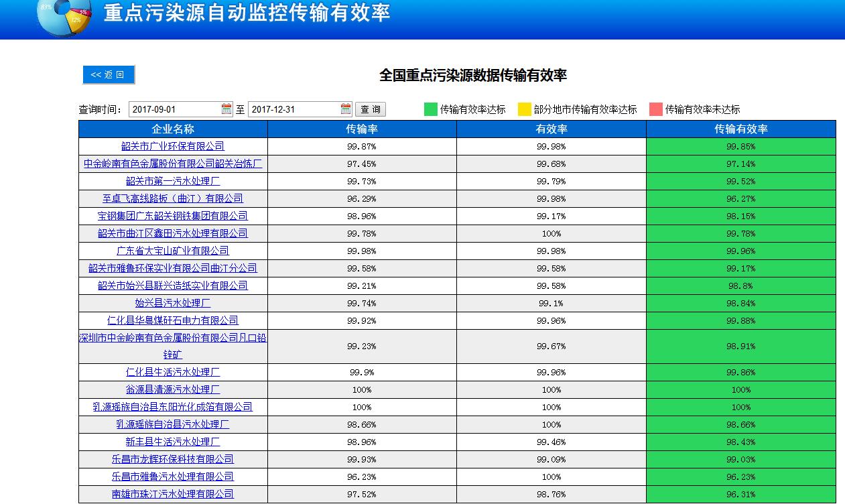The height and width of the screenshot is (504, 845).
Task: Click the 查询时间 label
Action: tap(101, 109)
